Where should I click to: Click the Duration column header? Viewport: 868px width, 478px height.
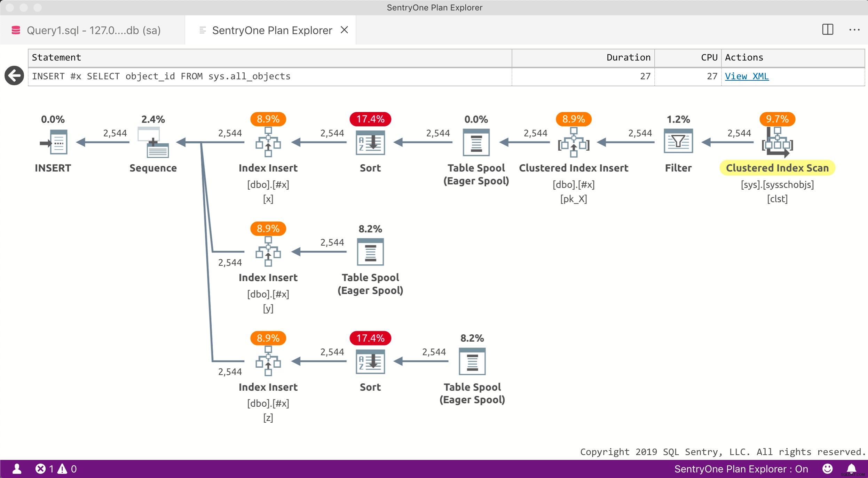coord(583,58)
